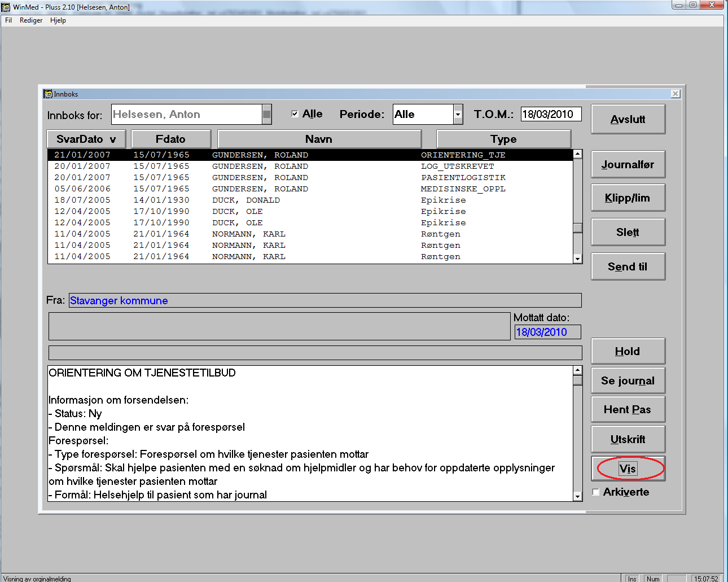This screenshot has height=582, width=728.
Task: Enable the Arkiverte checkbox
Action: (595, 492)
